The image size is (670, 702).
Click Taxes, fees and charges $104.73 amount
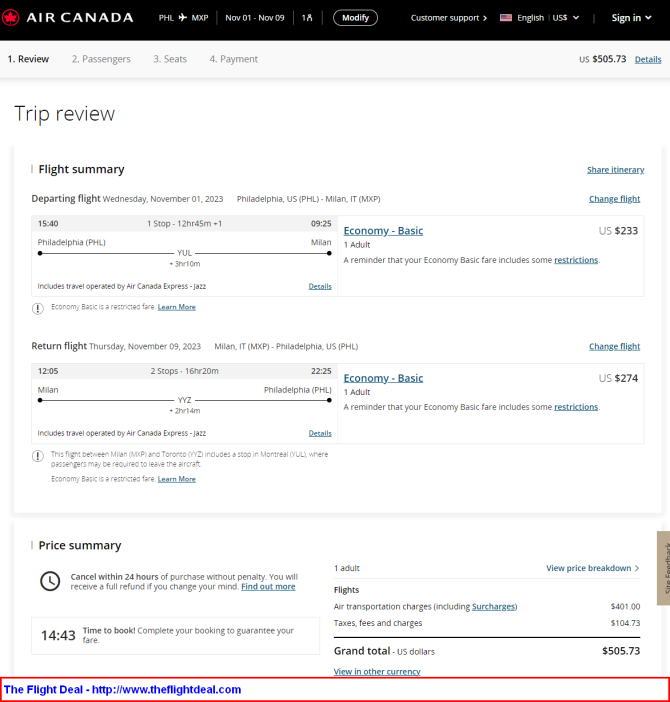(625, 623)
